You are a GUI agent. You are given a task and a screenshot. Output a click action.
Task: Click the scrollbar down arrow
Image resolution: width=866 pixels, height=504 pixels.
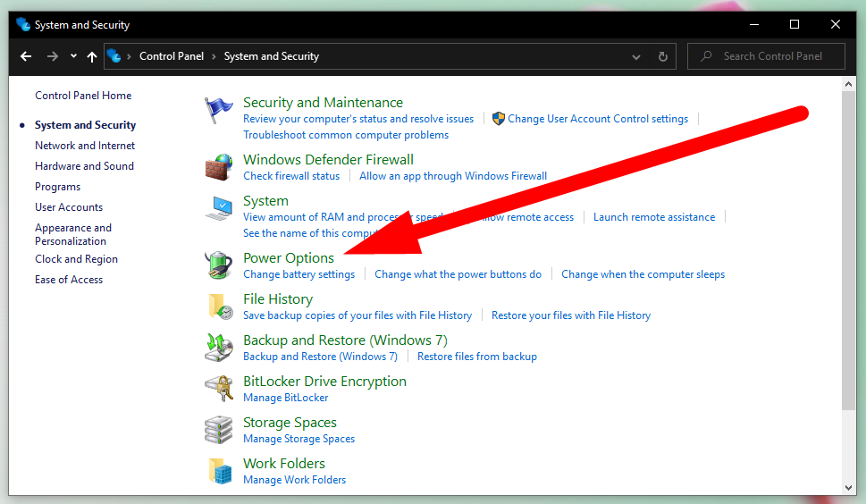pyautogui.click(x=849, y=487)
